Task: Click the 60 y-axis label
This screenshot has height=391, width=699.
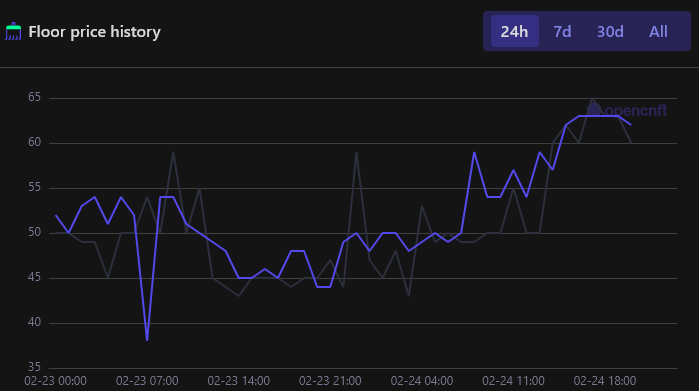Action: 34,142
